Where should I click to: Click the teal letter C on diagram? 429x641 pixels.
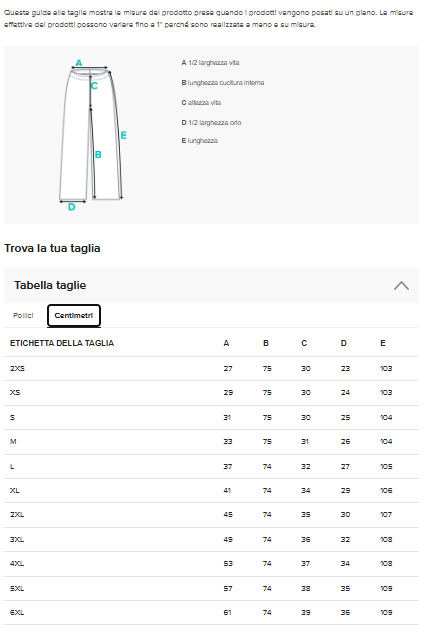pyautogui.click(x=94, y=86)
